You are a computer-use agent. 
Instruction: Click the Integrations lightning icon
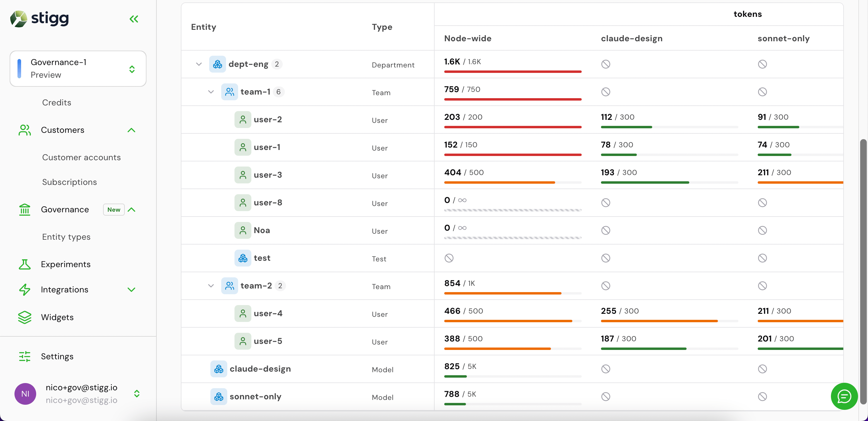pos(25,290)
